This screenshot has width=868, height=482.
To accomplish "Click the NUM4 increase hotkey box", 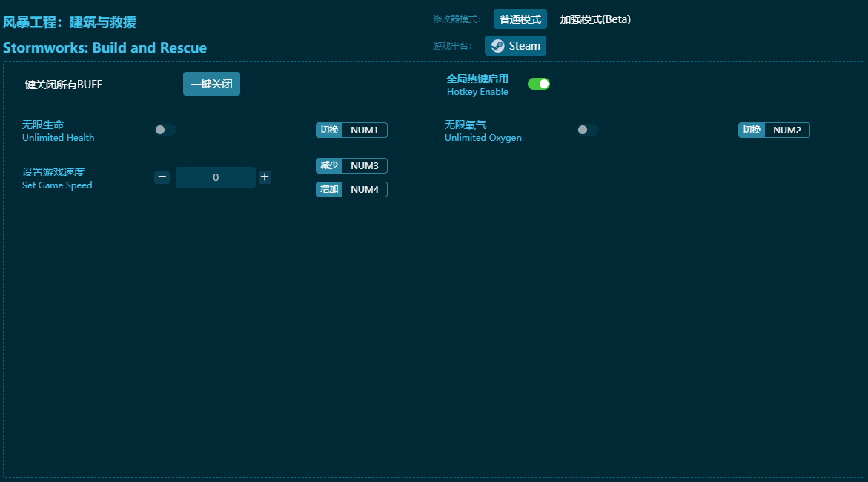I will pyautogui.click(x=364, y=190).
